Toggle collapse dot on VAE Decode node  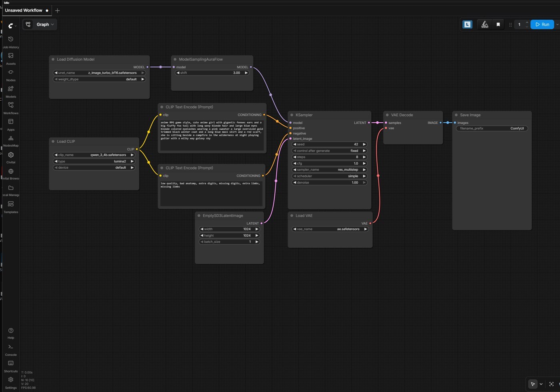(387, 115)
